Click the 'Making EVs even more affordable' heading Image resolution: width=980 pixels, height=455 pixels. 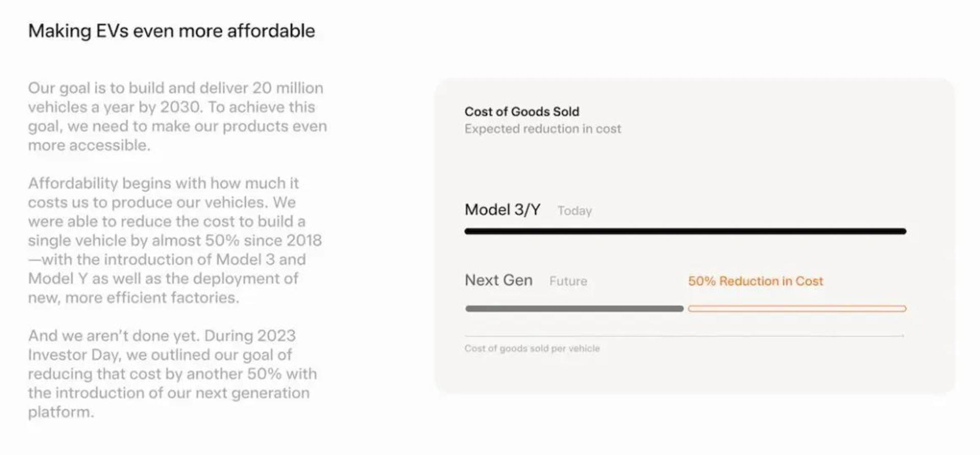(171, 31)
